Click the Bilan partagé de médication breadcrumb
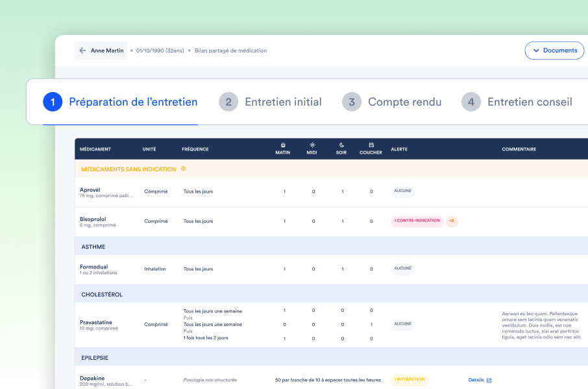The image size is (588, 389). [230, 51]
